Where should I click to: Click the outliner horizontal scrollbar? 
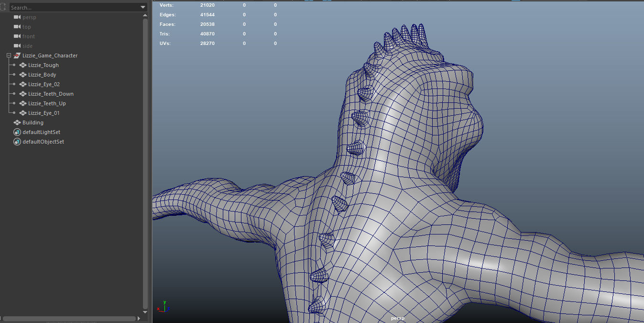tap(69, 318)
